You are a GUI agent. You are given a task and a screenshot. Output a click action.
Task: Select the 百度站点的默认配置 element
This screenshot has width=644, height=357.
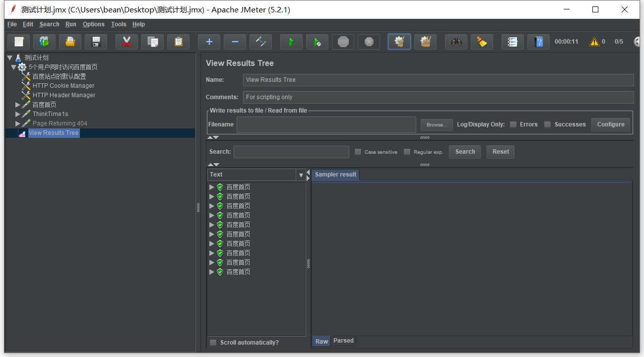coord(59,76)
